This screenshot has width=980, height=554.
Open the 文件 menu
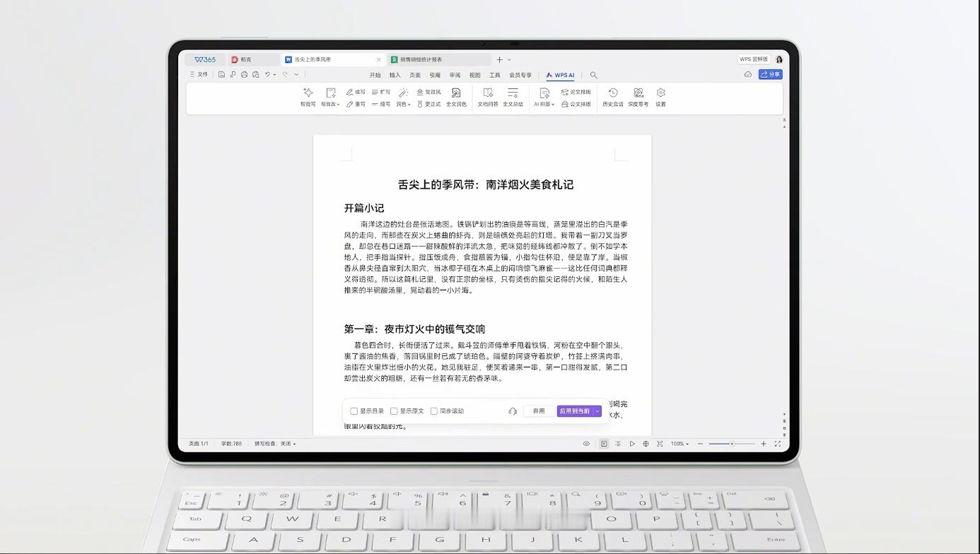[x=199, y=74]
